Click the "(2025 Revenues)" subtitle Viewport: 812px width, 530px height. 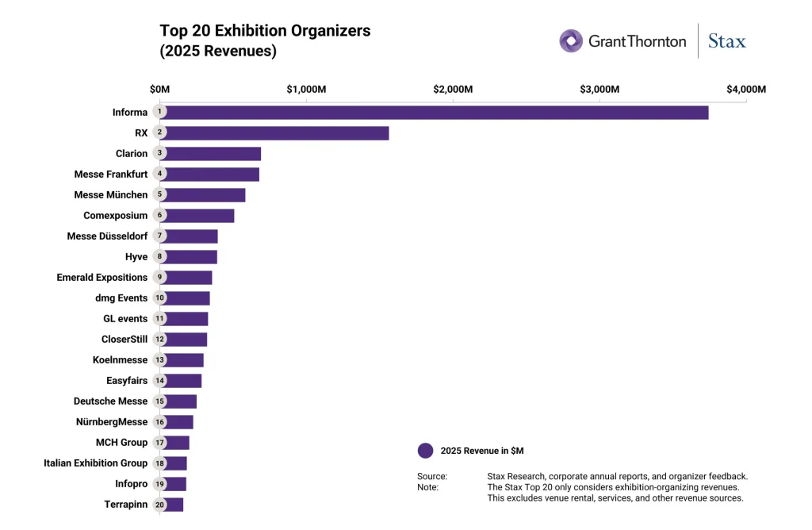pos(218,51)
